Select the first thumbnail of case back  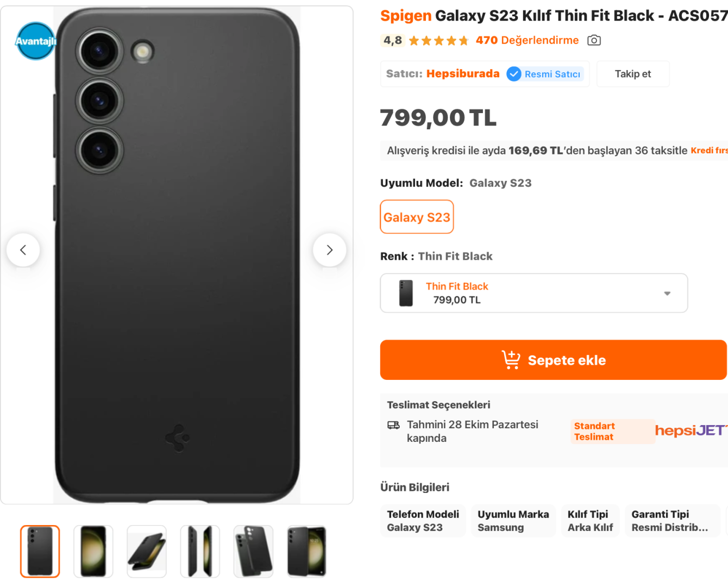(x=40, y=551)
